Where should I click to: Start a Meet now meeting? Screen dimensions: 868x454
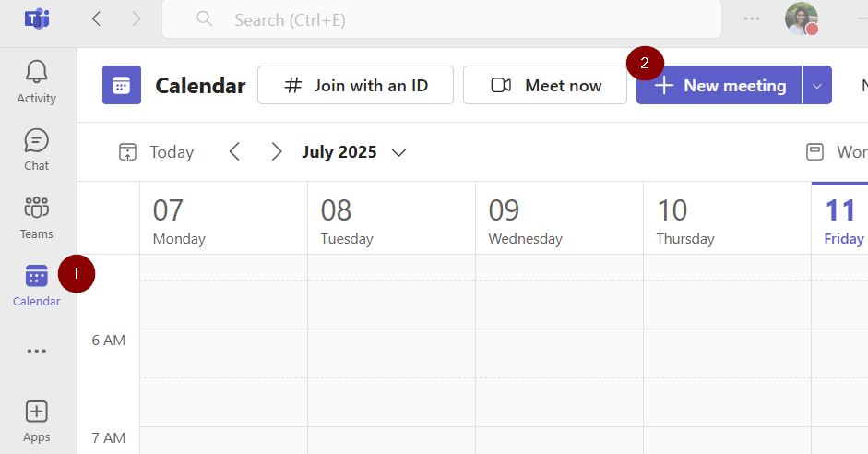[x=545, y=86]
